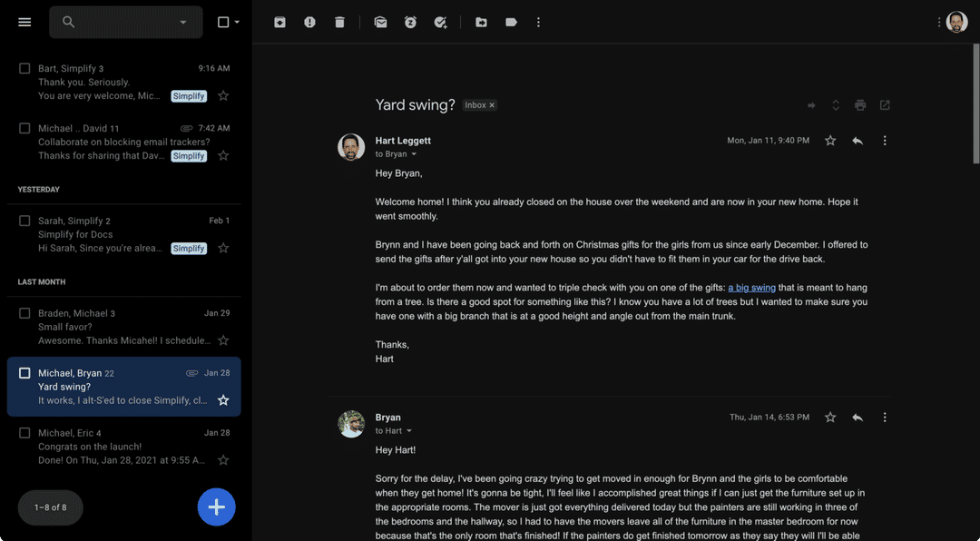Screen dimensions: 980x541
Task: Open the main hamburger menu
Action: pos(24,22)
